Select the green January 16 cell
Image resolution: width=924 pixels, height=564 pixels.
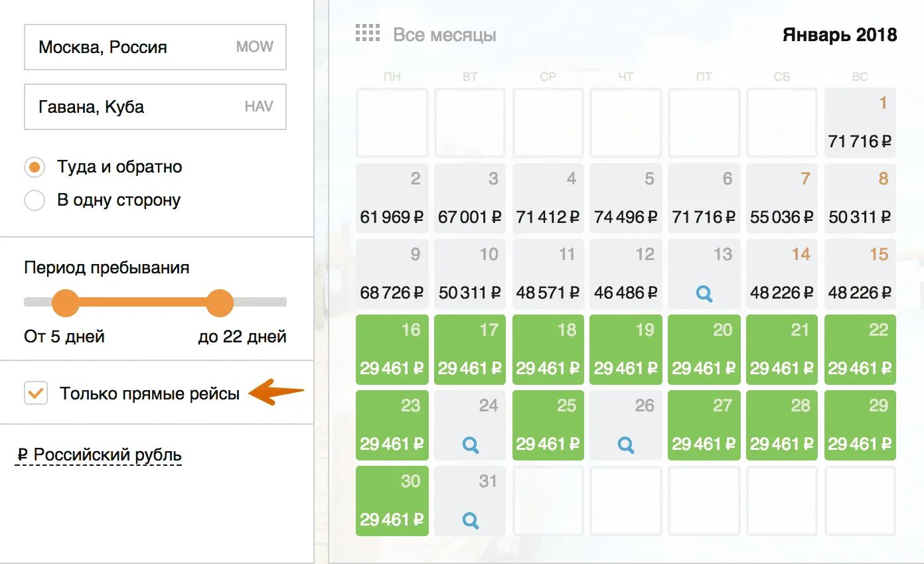point(392,350)
